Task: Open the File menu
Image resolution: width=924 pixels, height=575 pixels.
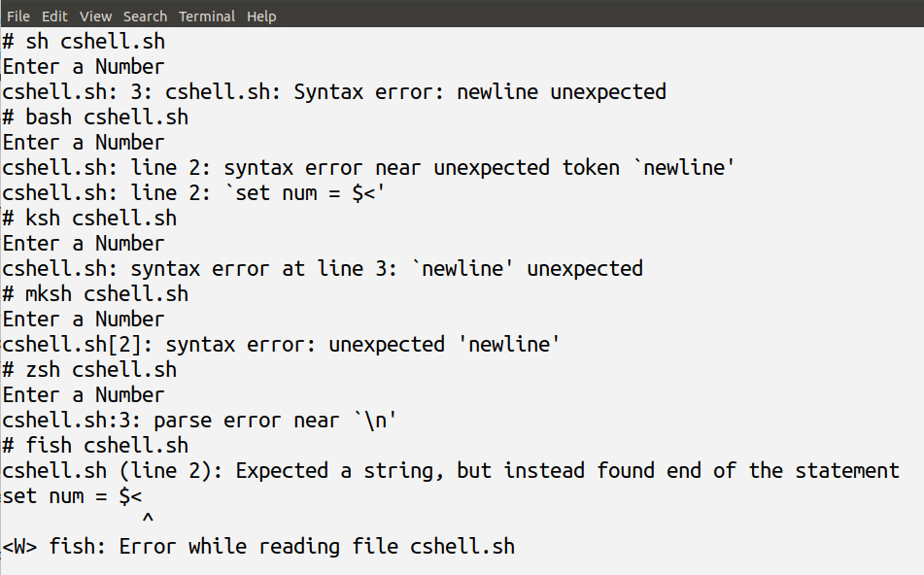Action: 17,16
